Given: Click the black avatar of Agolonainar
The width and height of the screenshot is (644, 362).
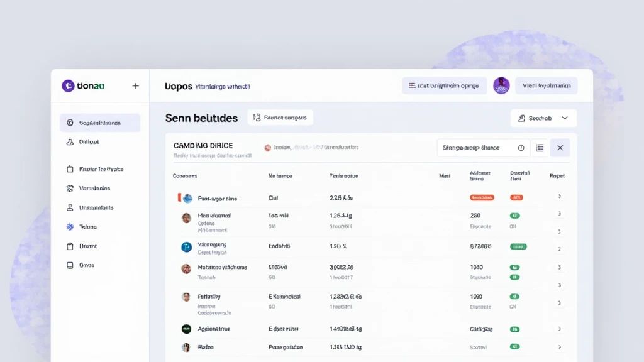Looking at the screenshot, I should point(186,329).
